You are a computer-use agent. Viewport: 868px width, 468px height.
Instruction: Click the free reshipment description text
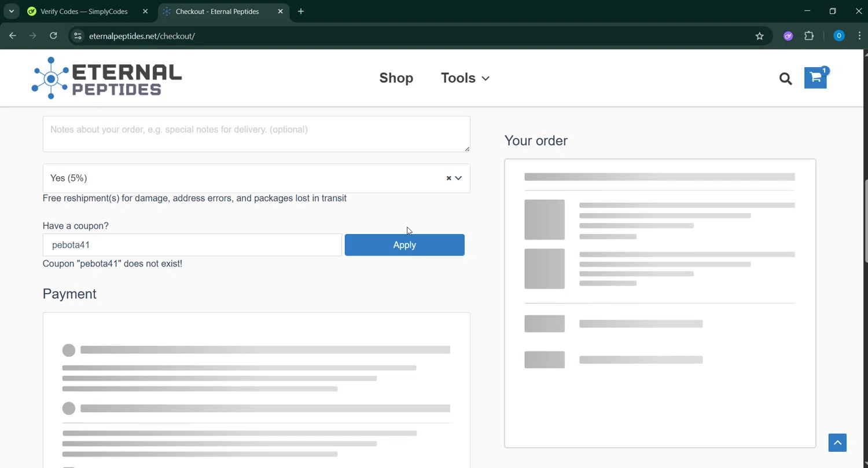pos(194,198)
